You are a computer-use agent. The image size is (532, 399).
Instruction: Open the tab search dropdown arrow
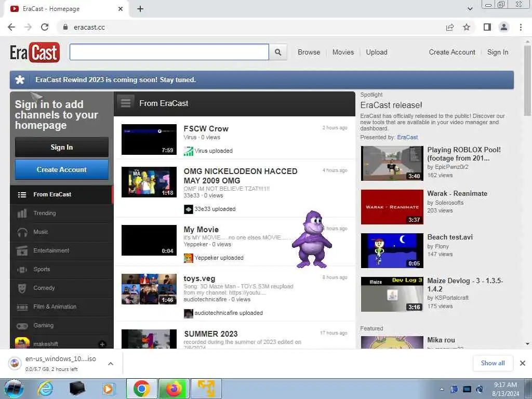(470, 9)
